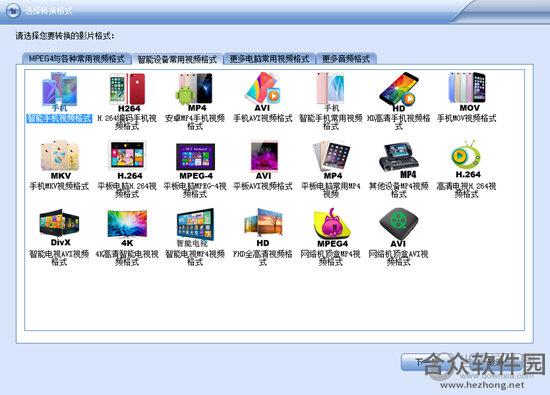Image resolution: width=550 pixels, height=395 pixels.
Task: Pick the 手机MKV视频格式 icon
Action: tap(59, 160)
